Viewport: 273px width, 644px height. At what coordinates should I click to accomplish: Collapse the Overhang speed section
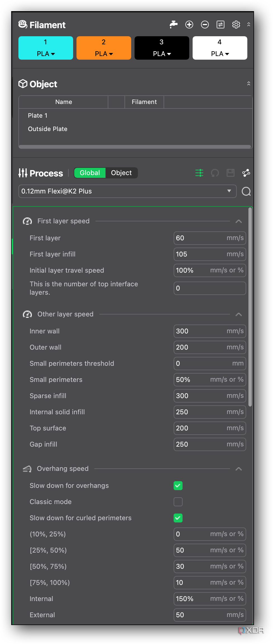pos(239,469)
